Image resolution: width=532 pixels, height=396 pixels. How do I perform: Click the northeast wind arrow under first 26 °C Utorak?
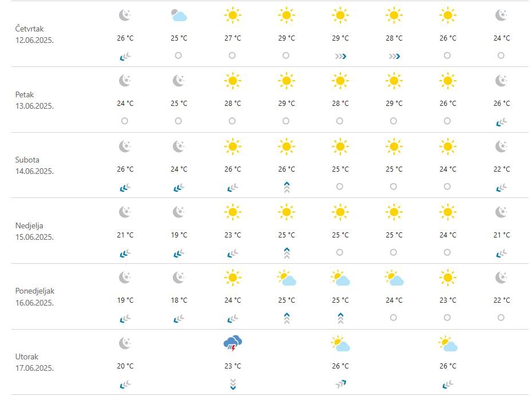tap(340, 384)
